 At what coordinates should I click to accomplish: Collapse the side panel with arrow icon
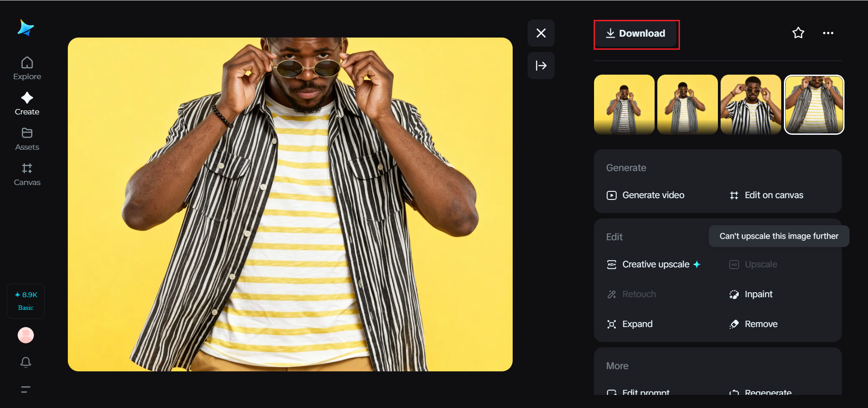coord(541,66)
